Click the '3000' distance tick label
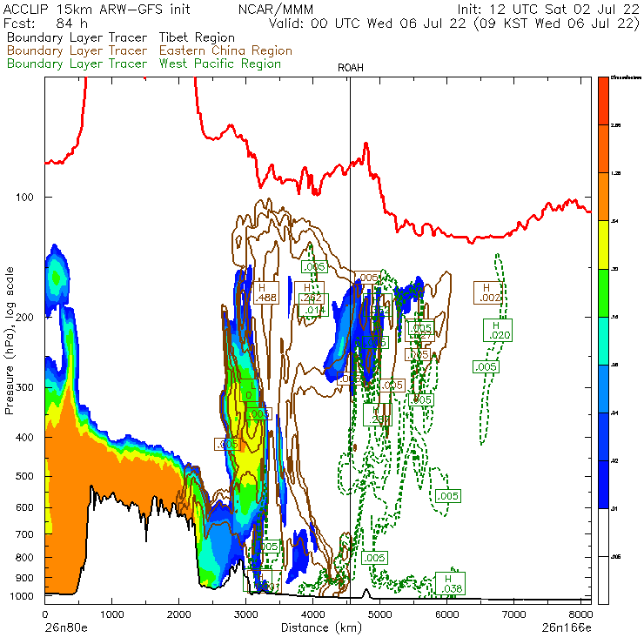644x644 pixels. pos(245,614)
